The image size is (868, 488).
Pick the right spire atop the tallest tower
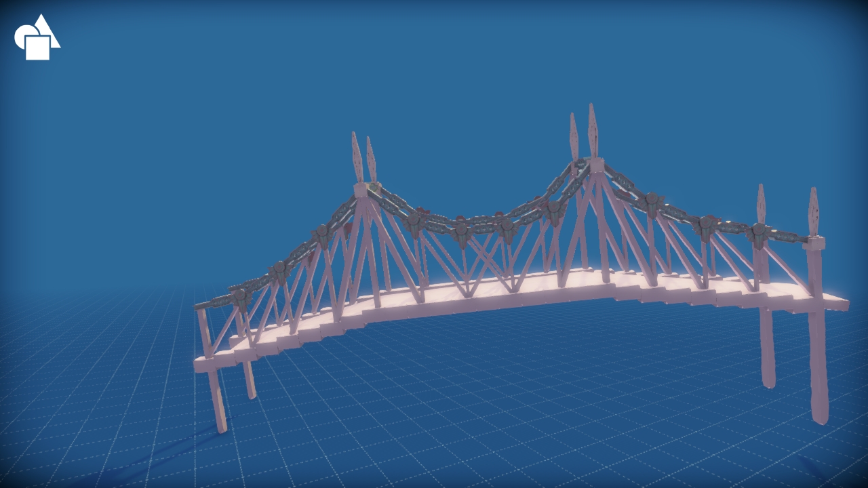pyautogui.click(x=593, y=131)
